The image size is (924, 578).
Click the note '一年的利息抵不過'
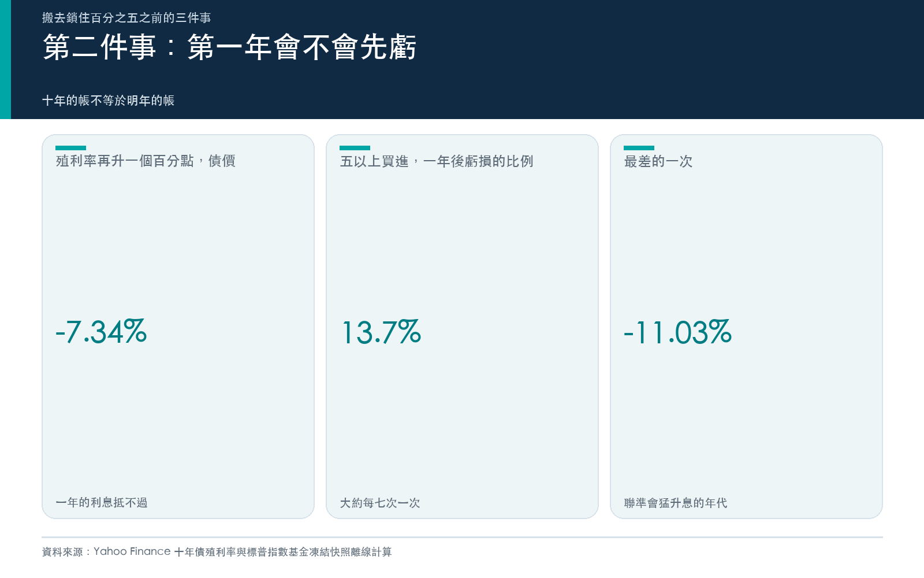point(102,503)
